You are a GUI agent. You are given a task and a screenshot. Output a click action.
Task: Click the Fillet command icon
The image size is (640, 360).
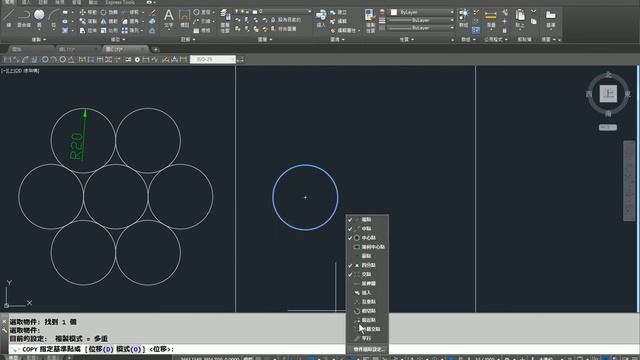point(124,21)
